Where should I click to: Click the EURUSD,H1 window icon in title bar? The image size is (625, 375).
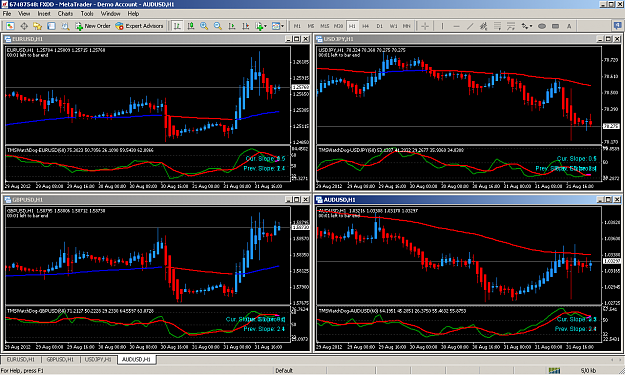point(8,39)
